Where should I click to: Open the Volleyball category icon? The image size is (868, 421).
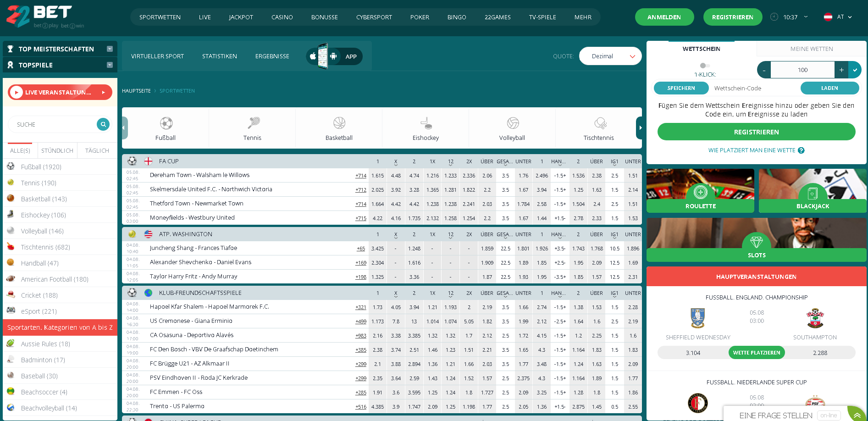[512, 123]
